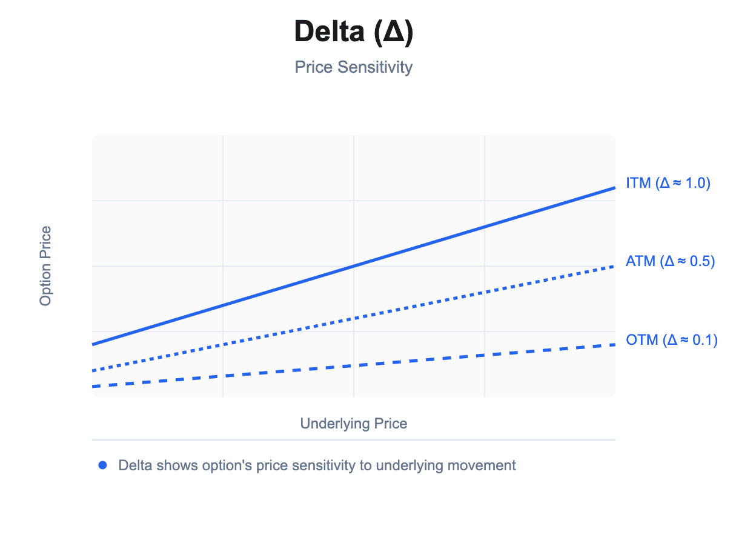Click the legend text describing Delta sensitivity

tap(317, 465)
